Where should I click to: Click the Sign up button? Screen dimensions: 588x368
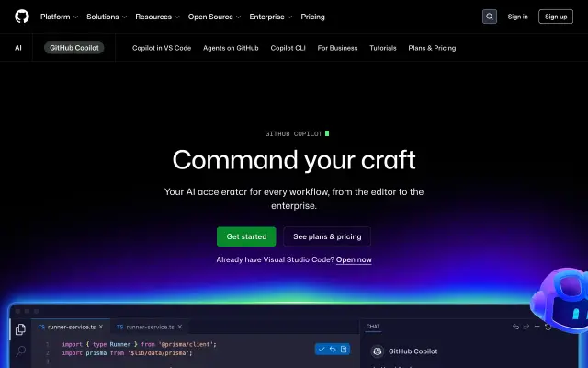[556, 17]
